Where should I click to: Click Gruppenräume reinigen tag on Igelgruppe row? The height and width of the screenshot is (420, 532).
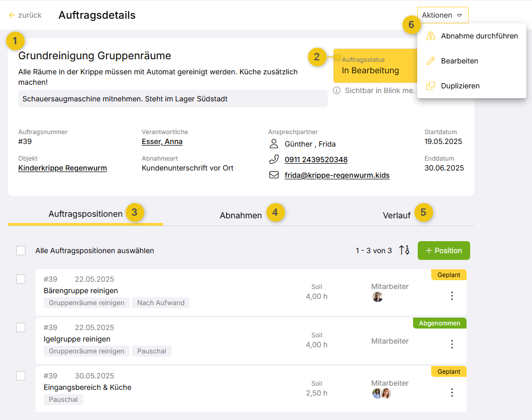pos(87,351)
